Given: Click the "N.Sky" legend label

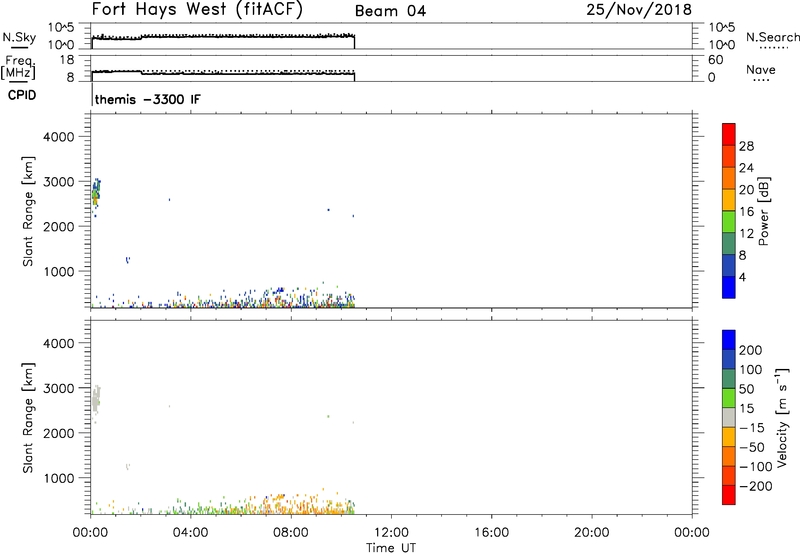Looking at the screenshot, I should click(x=19, y=37).
